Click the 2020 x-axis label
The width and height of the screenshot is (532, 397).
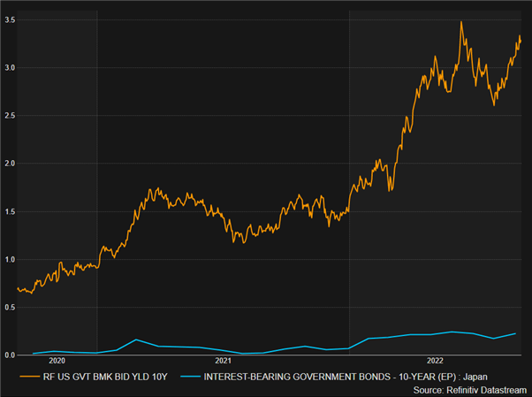pos(57,361)
